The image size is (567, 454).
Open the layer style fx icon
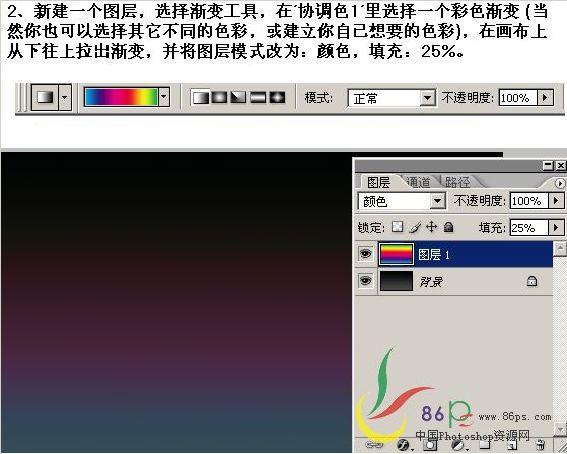pos(404,445)
